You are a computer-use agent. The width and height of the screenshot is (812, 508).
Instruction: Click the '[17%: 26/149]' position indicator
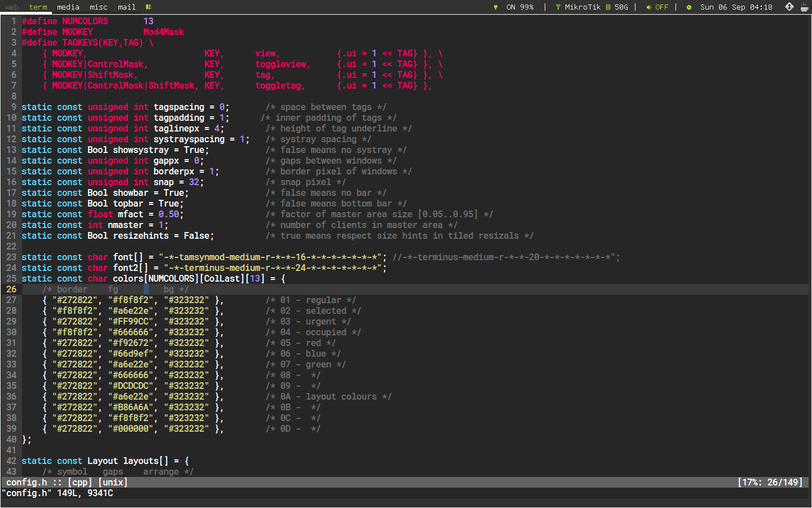770,483
